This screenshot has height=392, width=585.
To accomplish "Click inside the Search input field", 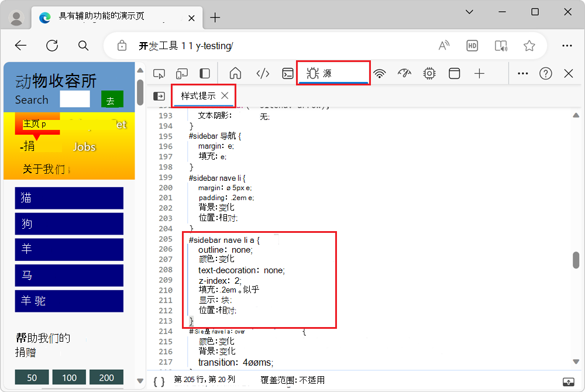I will pos(76,99).
